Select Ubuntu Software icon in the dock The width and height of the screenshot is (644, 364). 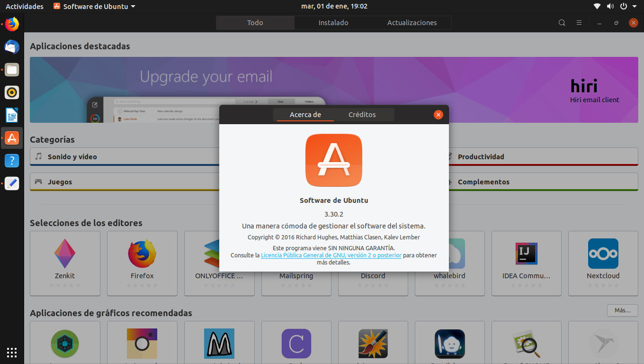click(x=12, y=138)
